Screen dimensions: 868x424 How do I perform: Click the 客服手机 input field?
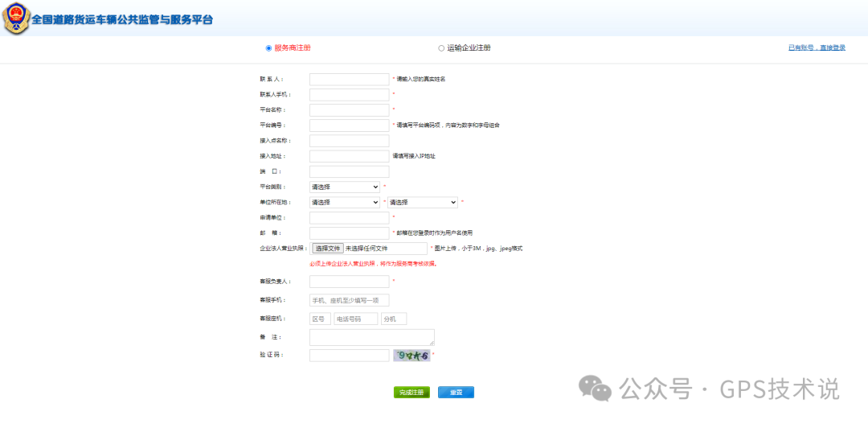click(x=350, y=300)
